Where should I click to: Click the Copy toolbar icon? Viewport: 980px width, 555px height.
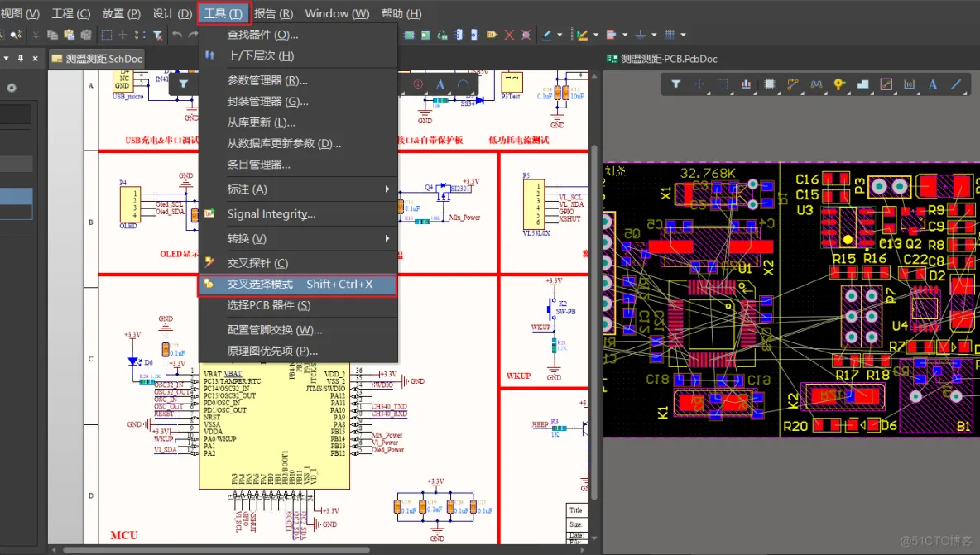(x=52, y=35)
